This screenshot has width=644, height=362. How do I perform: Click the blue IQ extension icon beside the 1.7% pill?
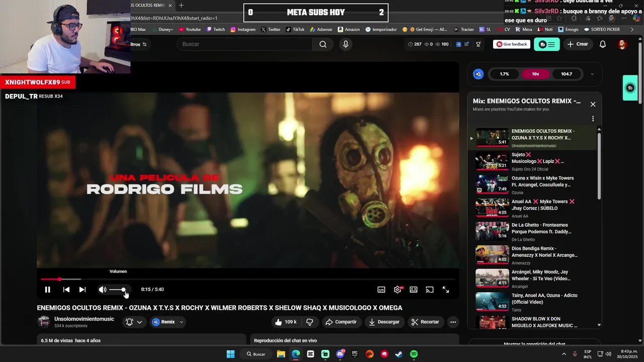click(478, 74)
